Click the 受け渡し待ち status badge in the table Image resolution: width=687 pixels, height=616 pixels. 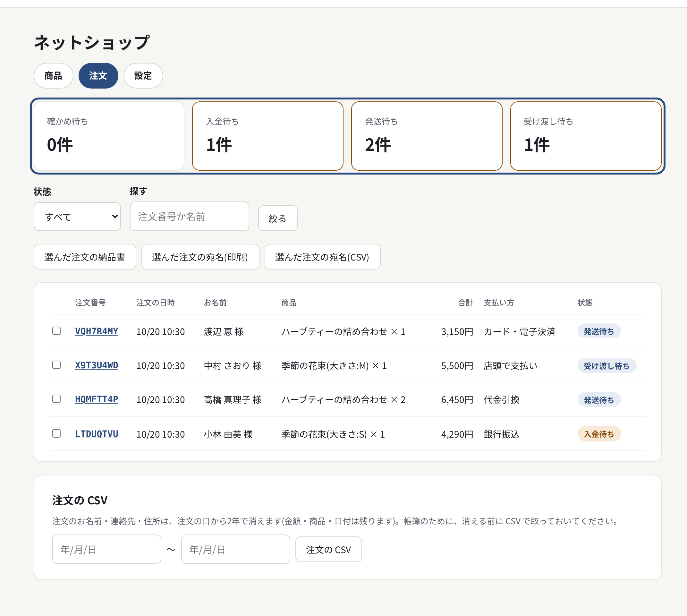[607, 366]
